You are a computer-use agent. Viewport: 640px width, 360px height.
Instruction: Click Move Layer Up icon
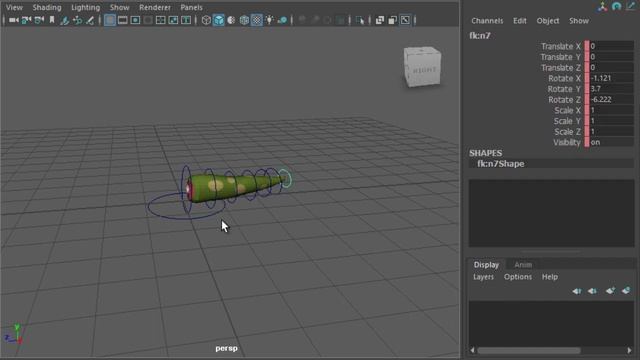(x=577, y=291)
